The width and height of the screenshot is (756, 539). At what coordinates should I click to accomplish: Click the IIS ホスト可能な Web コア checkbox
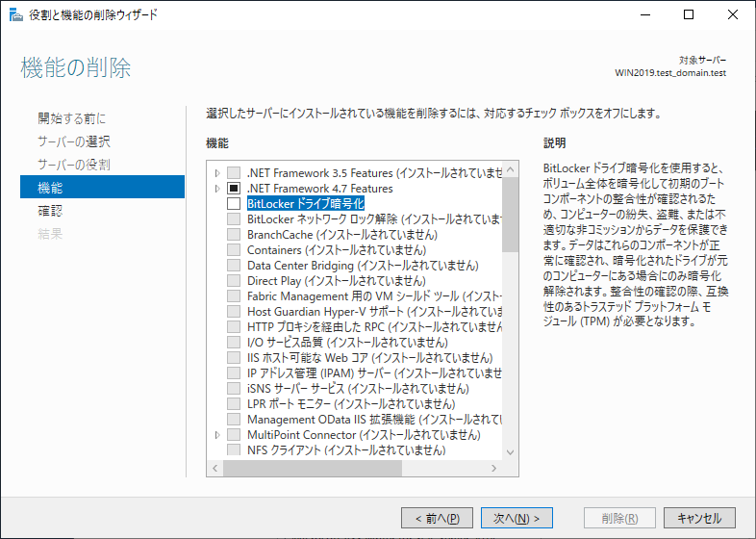(234, 358)
